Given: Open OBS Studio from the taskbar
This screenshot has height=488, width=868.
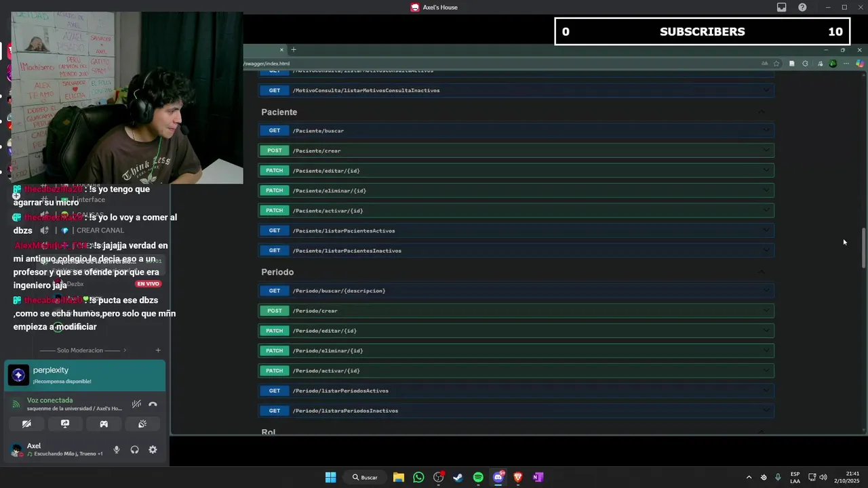Looking at the screenshot, I should [438, 477].
